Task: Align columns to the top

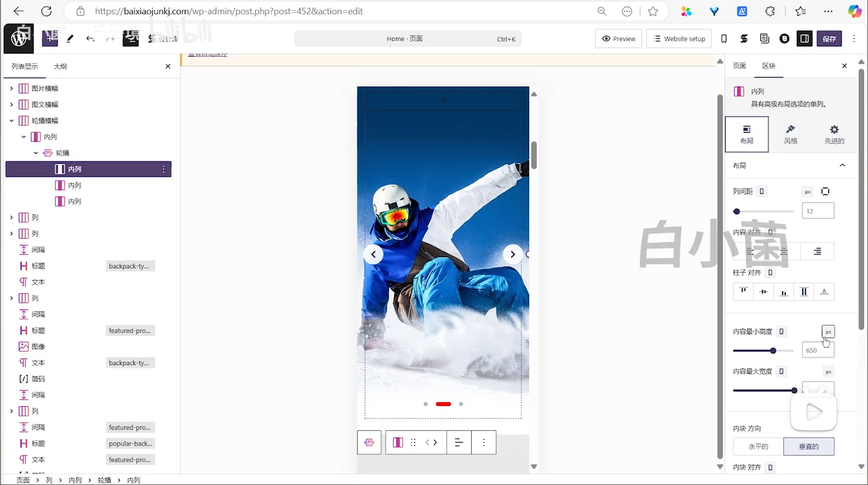Action: [x=744, y=292]
